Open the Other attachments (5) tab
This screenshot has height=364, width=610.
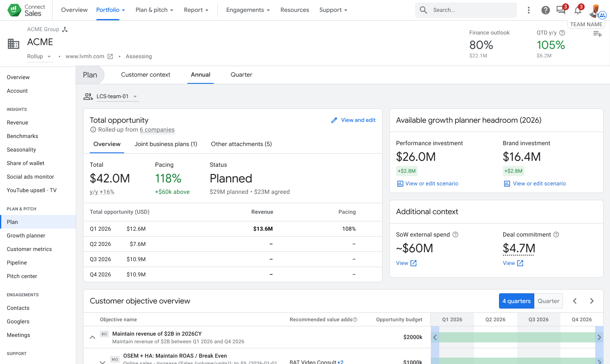tap(241, 144)
